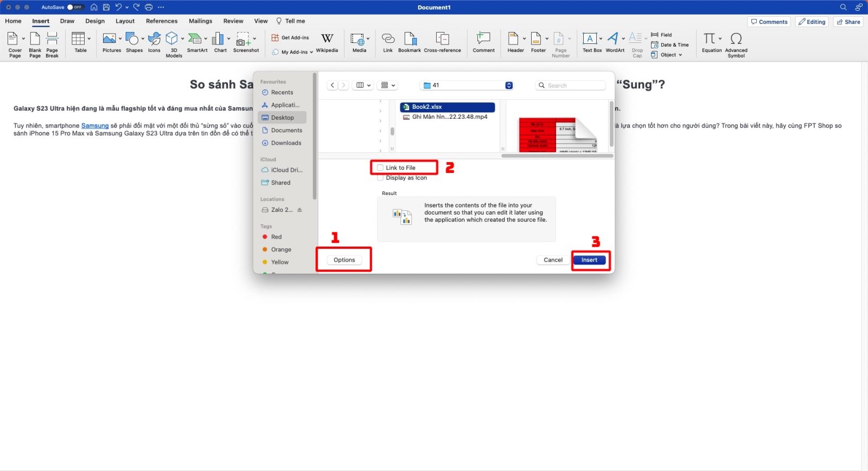The height and width of the screenshot is (471, 868).
Task: Select Book2.xlsx file
Action: (448, 107)
